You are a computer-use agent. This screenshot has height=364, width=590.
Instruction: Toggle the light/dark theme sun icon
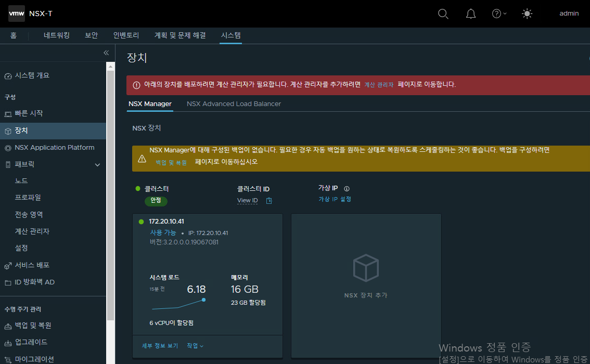527,14
